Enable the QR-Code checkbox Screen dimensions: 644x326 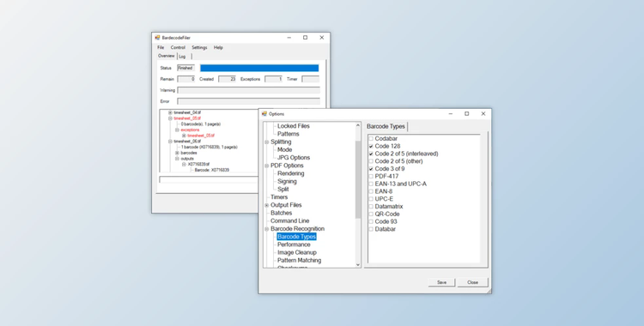click(371, 214)
